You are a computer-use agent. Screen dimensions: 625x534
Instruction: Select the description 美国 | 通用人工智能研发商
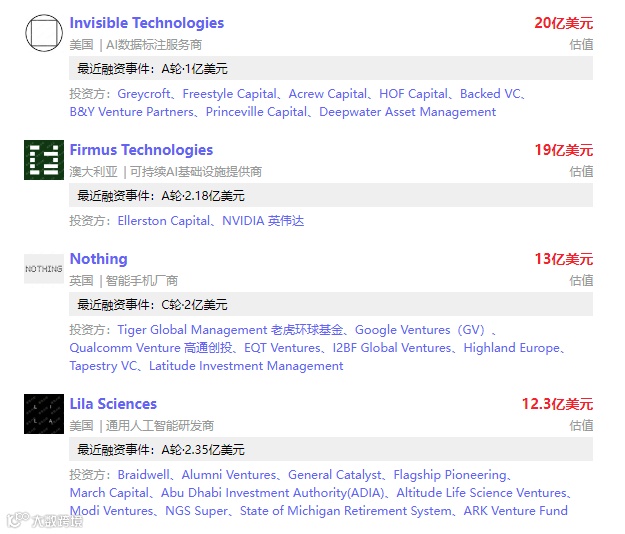142,426
